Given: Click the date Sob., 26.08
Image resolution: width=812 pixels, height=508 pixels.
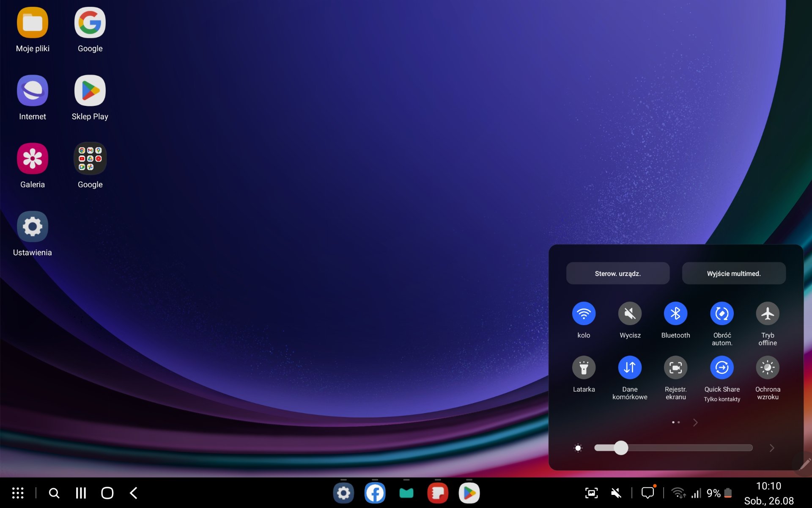Looking at the screenshot, I should click(768, 501).
